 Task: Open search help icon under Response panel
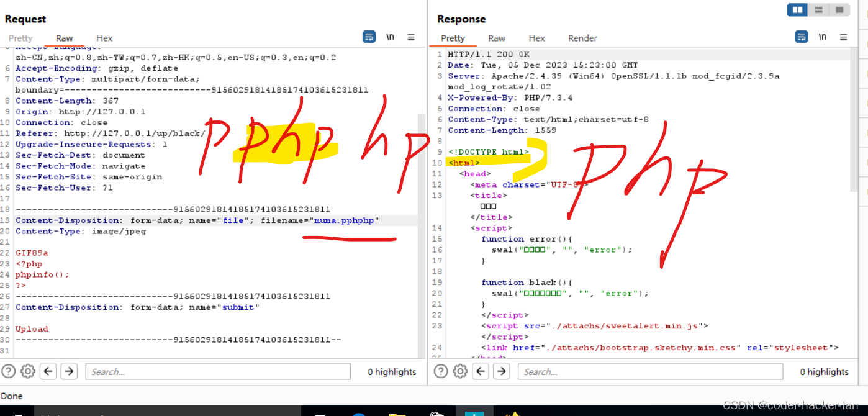[x=441, y=371]
